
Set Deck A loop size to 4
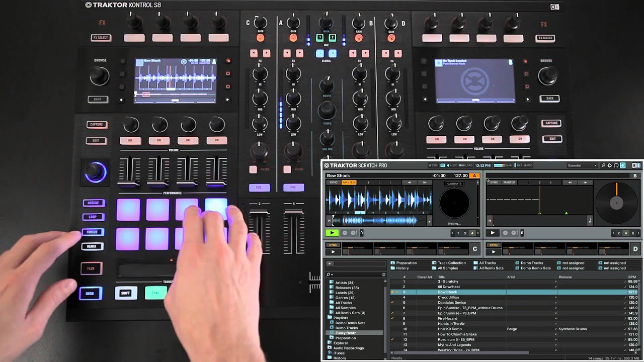coord(472,233)
